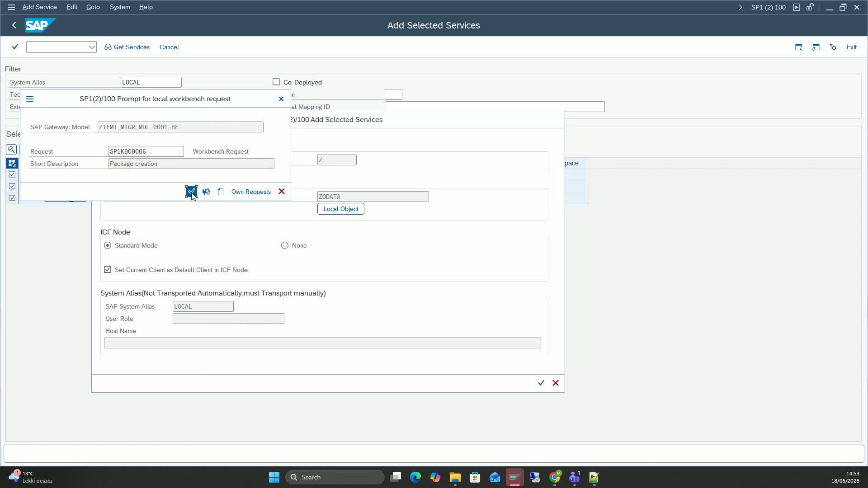Screen dimensions: 868x488
Task: Toggle the second service row checkbox
Action: coord(12,186)
